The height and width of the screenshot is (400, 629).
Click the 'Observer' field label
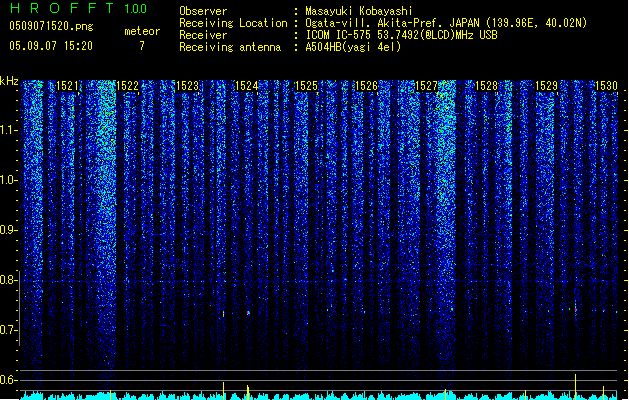[203, 11]
